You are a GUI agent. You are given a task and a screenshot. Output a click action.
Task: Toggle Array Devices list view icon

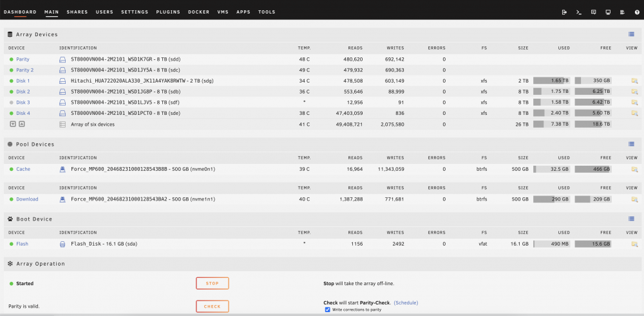point(631,35)
